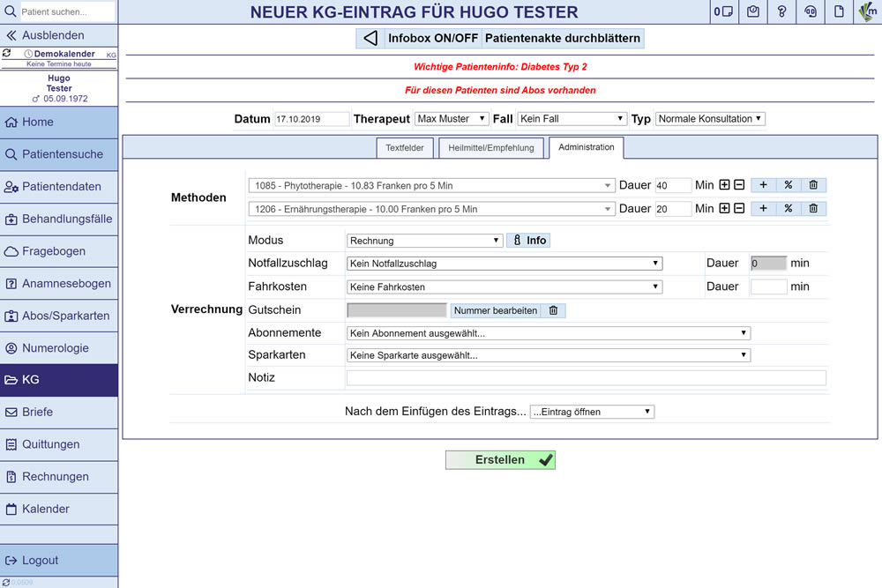
Task: Open the Sparkarten selection dropdown
Action: pyautogui.click(x=548, y=355)
